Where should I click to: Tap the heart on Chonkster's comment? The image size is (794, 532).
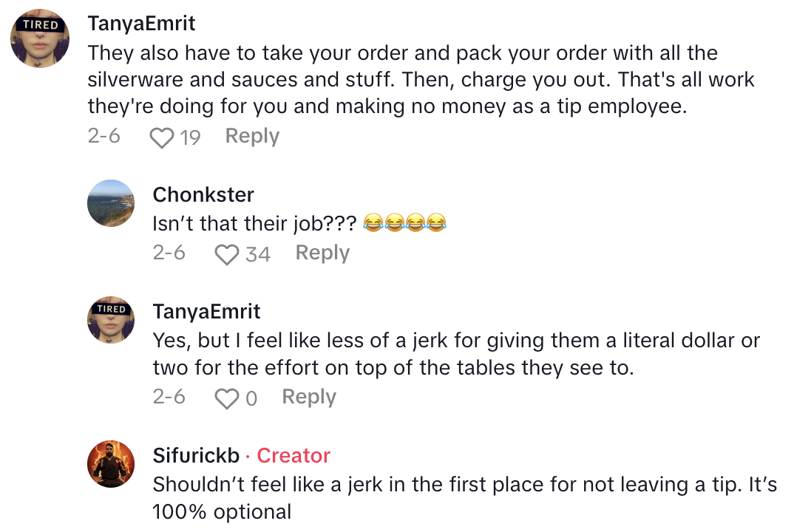tap(226, 254)
